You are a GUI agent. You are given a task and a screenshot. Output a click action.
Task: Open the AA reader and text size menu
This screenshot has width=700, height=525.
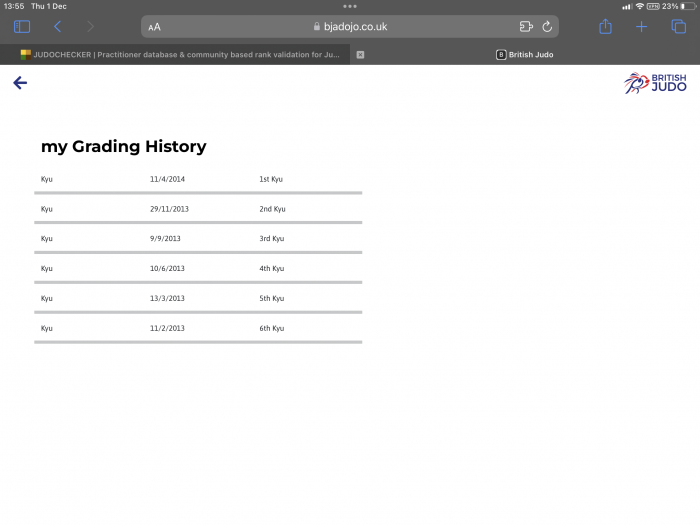pos(154,27)
